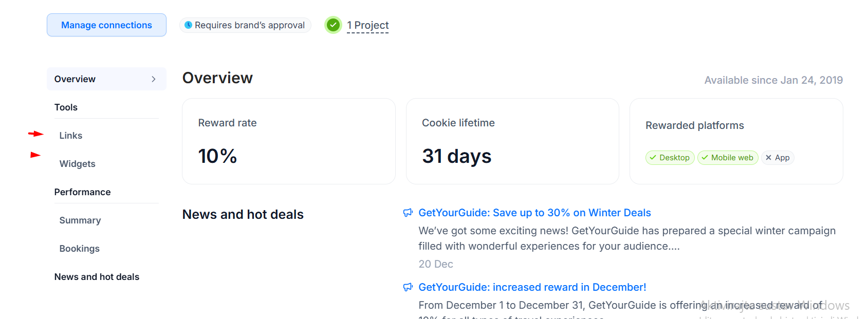Open the increased reward in December link
868x319 pixels.
(532, 287)
